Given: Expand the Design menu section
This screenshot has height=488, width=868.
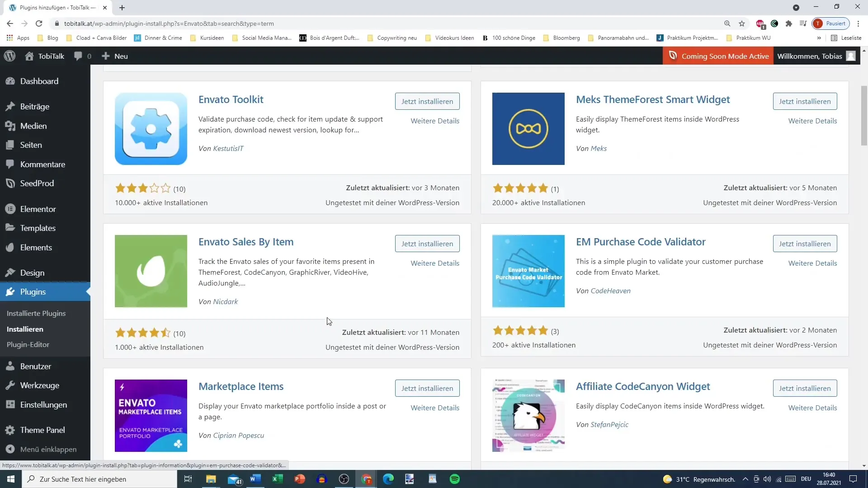Looking at the screenshot, I should point(32,273).
